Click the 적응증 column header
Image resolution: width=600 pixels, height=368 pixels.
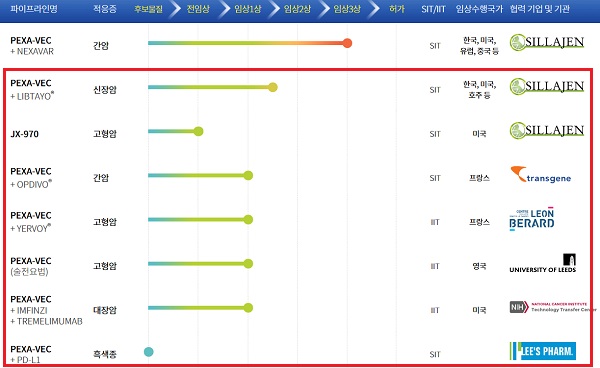click(105, 9)
